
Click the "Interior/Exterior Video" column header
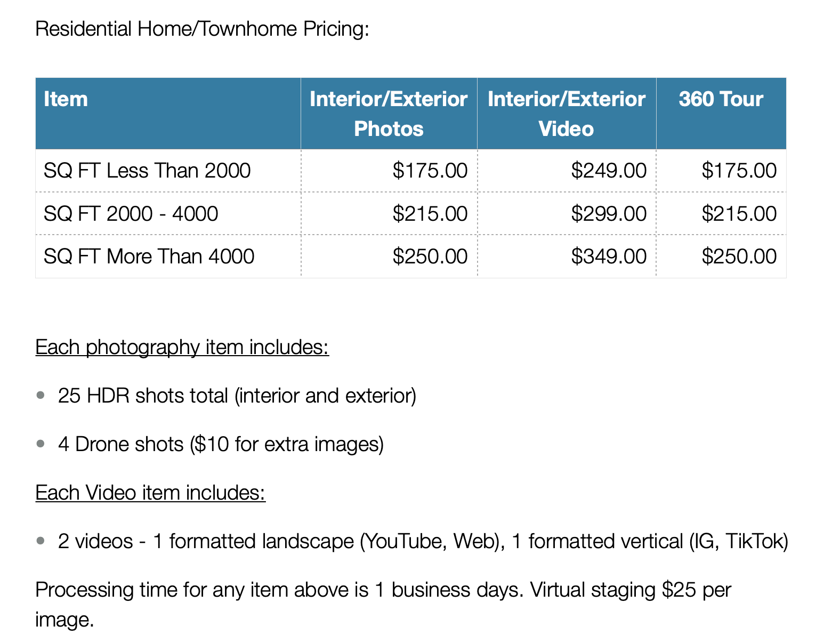566,114
